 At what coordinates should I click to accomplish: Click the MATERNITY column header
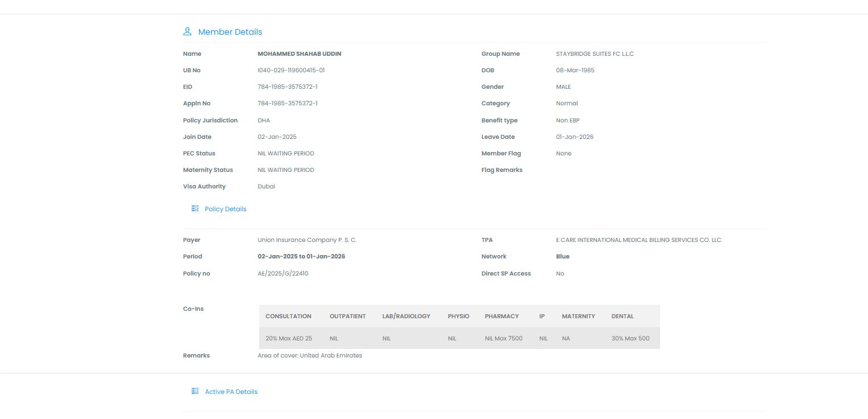pos(578,316)
